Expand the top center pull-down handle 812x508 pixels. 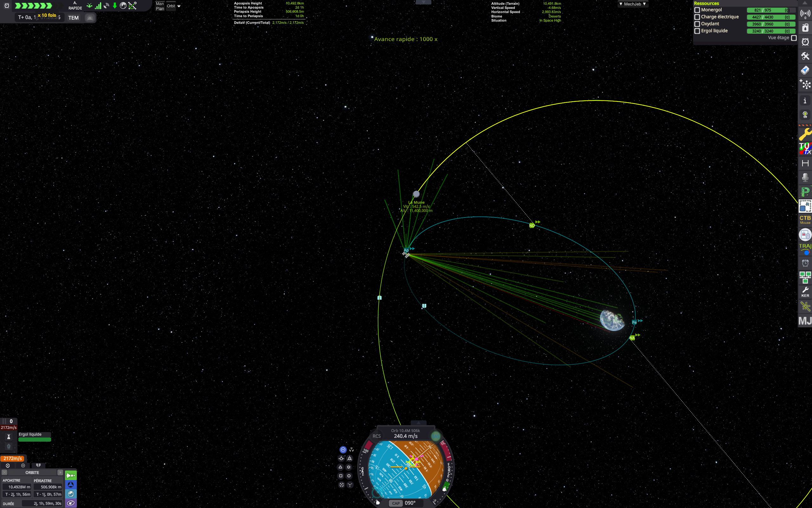[x=423, y=2]
